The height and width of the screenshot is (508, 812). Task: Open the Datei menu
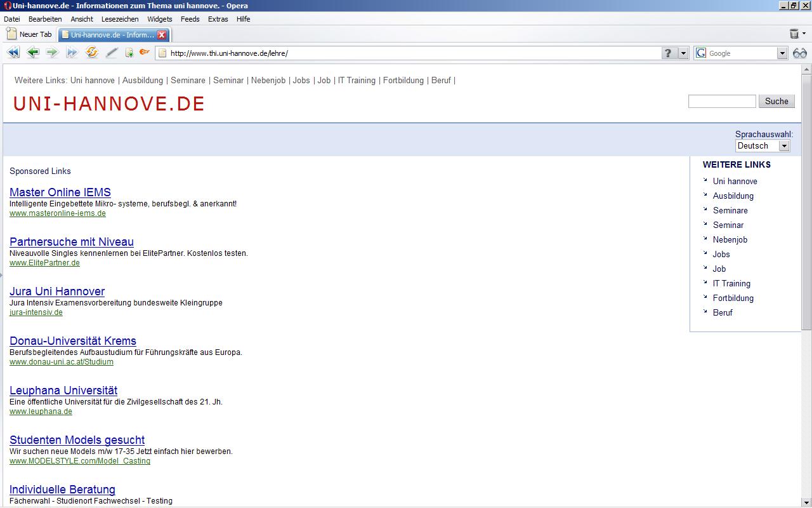point(11,19)
